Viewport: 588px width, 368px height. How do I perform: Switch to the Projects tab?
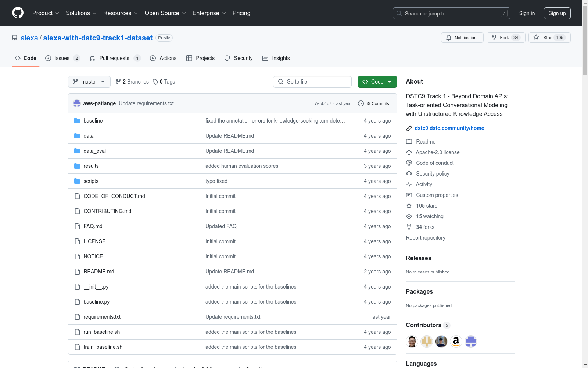coord(200,58)
